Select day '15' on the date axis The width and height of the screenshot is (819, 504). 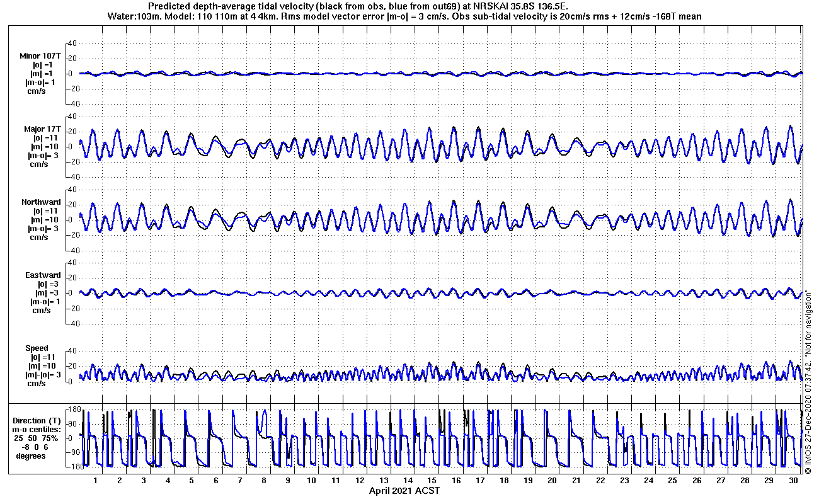tap(432, 481)
